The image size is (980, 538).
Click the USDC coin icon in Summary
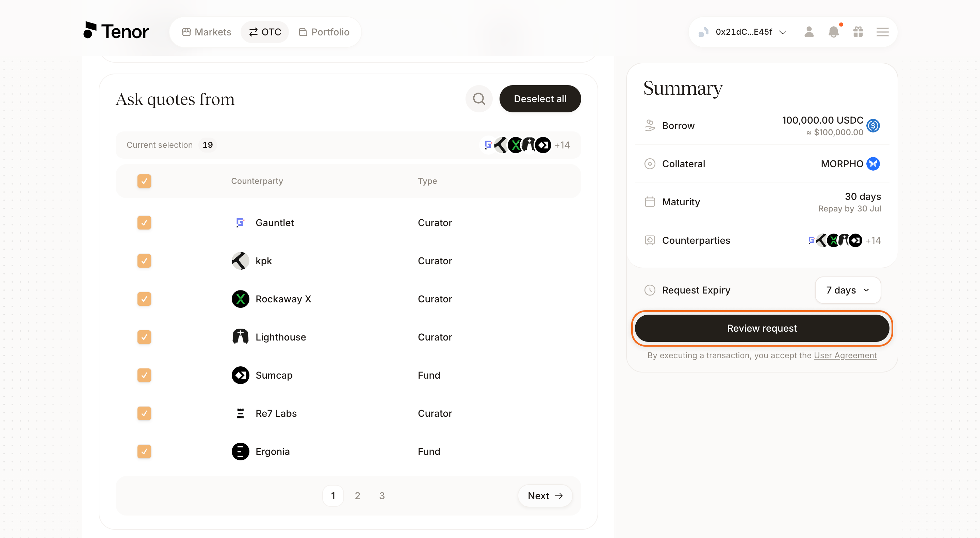pos(873,126)
